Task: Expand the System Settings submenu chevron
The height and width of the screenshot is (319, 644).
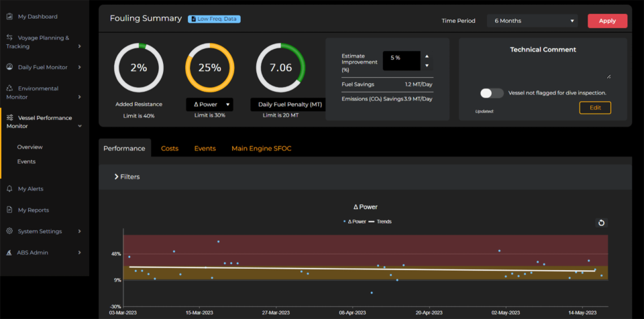Action: pyautogui.click(x=80, y=232)
